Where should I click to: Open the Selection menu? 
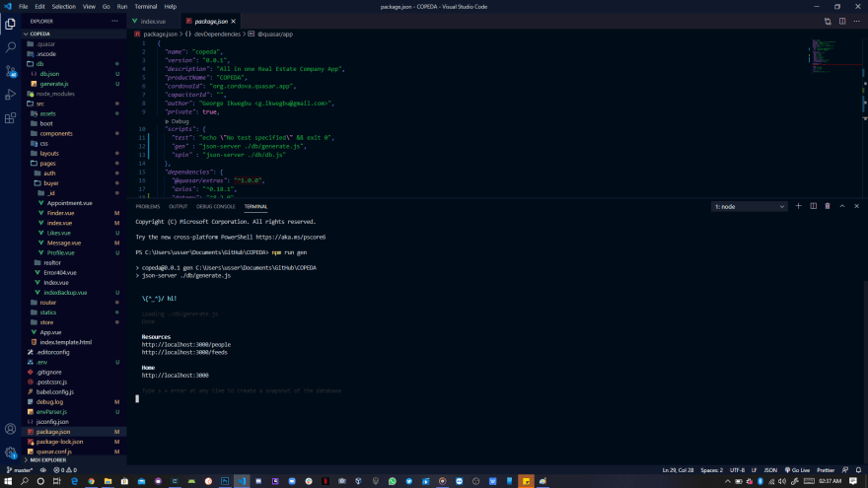point(64,7)
